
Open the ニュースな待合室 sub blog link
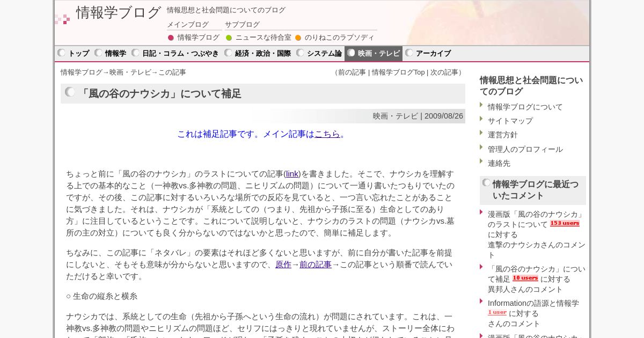pyautogui.click(x=263, y=38)
